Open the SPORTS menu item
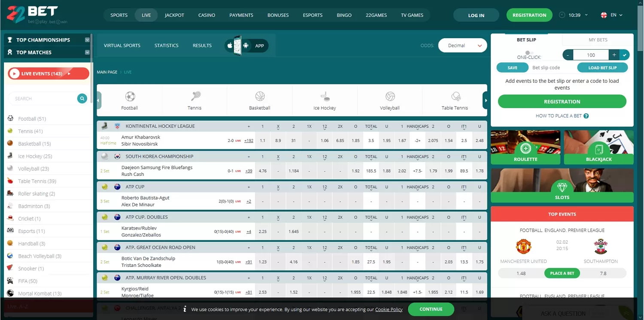 coord(119,15)
